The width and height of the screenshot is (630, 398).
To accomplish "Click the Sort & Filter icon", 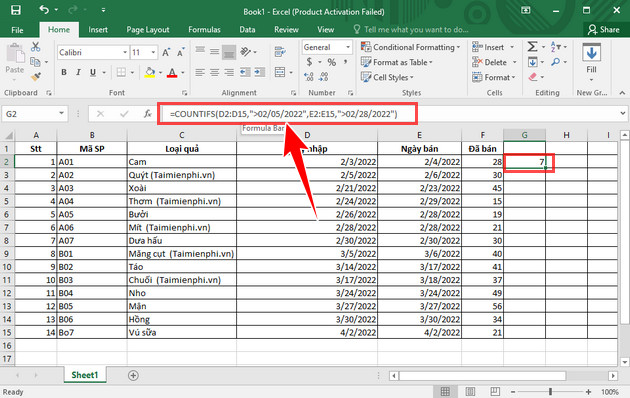I will pos(556,47).
